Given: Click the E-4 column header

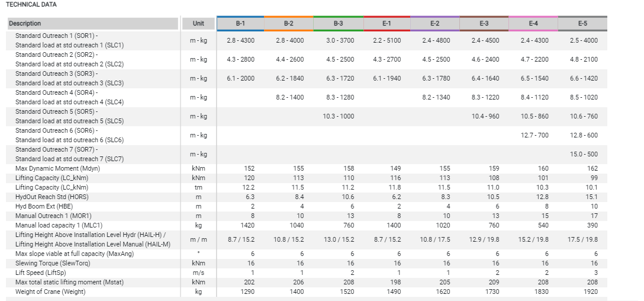Looking at the screenshot, I should [x=533, y=23].
